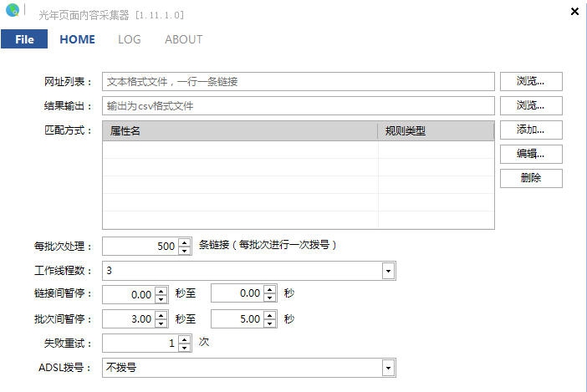587x392 pixels.
Task: Decrease 批次间暂停 maximum value 5.00
Action: tap(269, 323)
